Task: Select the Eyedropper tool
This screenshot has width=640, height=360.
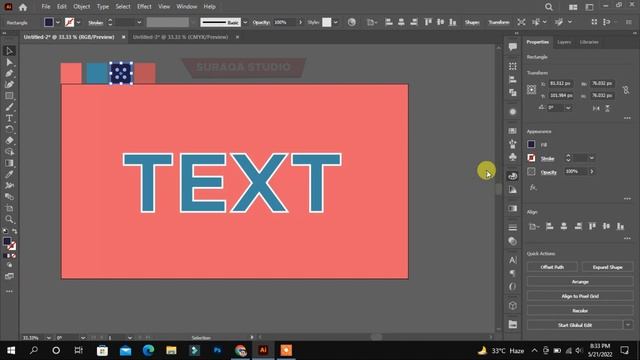Action: point(9,174)
